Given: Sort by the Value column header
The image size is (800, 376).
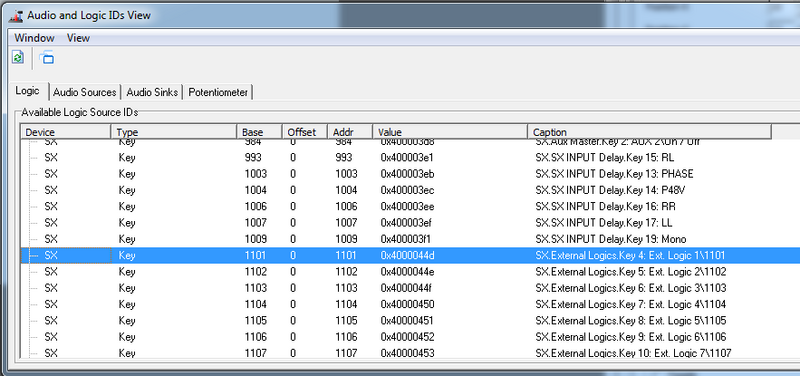Looking at the screenshot, I should pyautogui.click(x=450, y=132).
